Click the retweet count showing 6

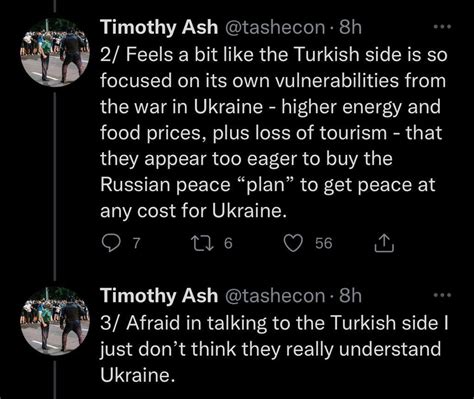coord(228,244)
